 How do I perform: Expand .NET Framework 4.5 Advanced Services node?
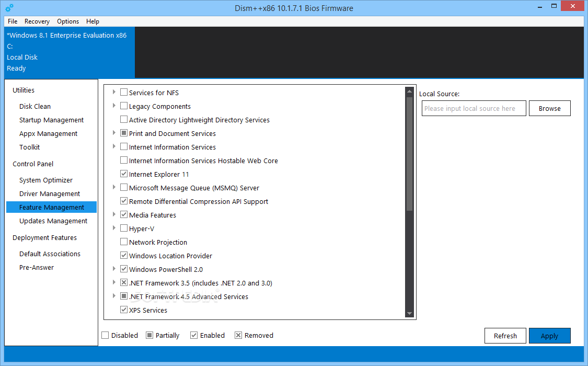pos(114,296)
